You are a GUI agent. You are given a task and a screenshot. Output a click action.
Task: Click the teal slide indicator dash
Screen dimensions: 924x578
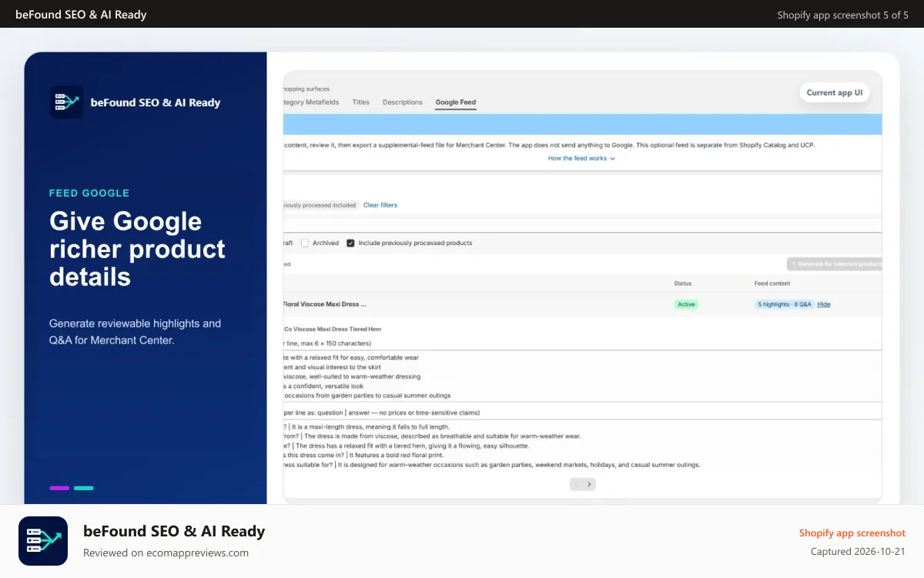click(x=84, y=488)
